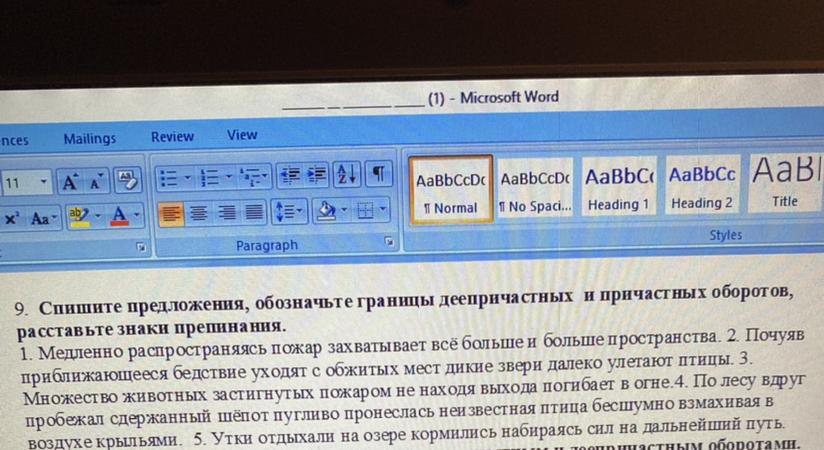Apply the Heading 2 style

(702, 184)
